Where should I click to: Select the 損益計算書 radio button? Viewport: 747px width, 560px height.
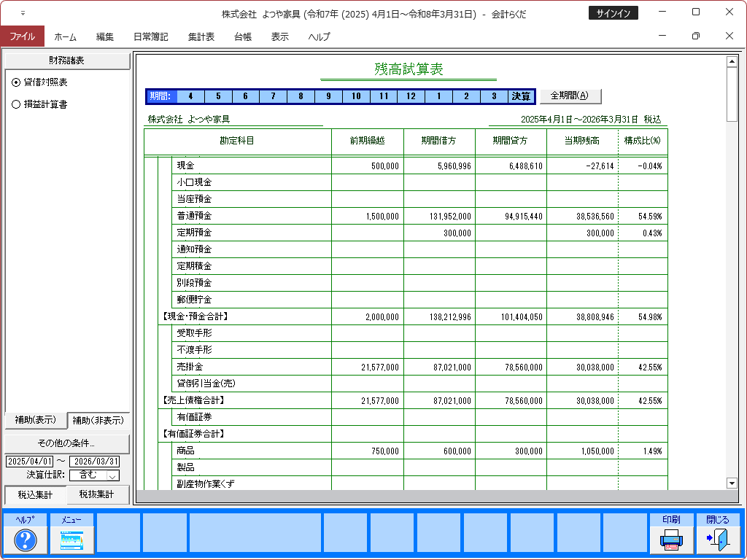[17, 104]
